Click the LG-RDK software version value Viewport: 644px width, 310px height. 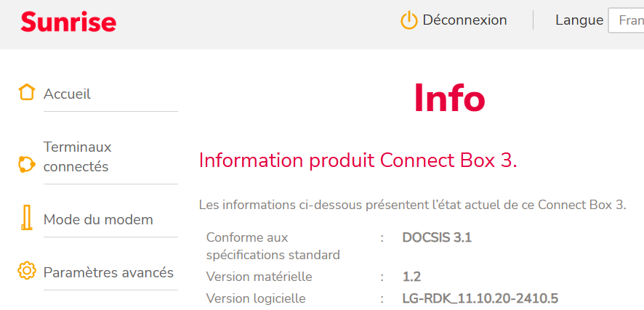(480, 298)
